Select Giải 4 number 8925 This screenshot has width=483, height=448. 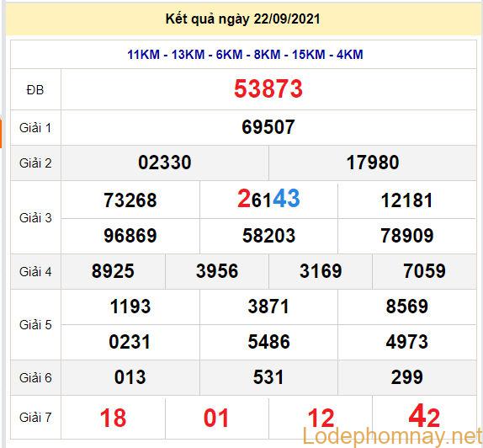113,271
